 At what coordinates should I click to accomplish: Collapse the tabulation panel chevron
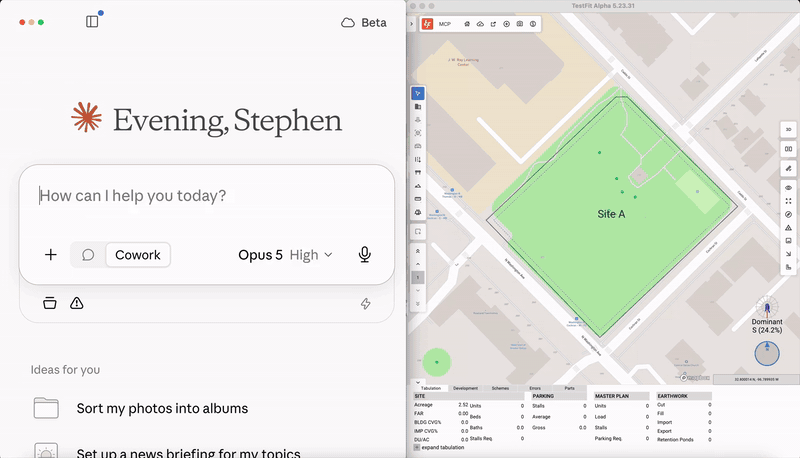[418, 382]
